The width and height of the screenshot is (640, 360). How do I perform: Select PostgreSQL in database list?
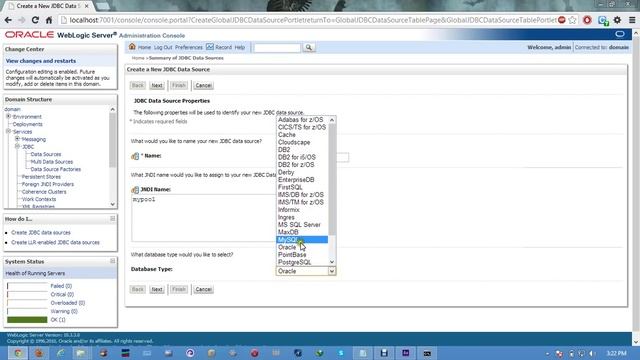[302, 262]
